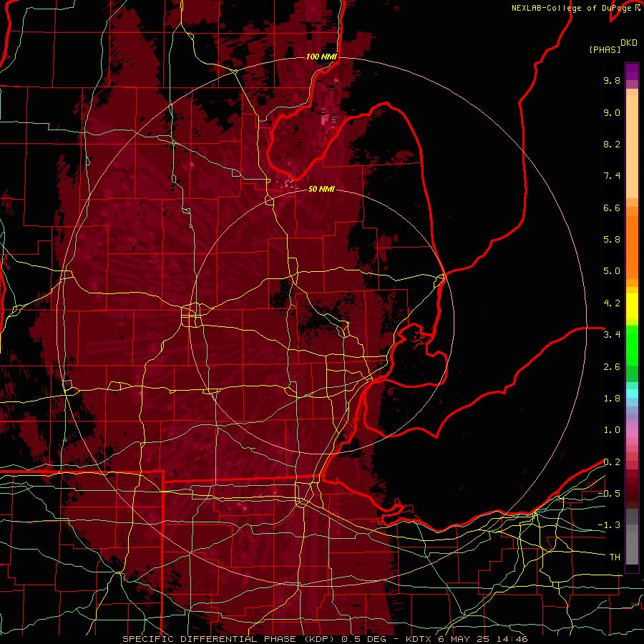Click the [PHAS] legend heading
Viewport: 644px width, 644px height.
tap(605, 50)
